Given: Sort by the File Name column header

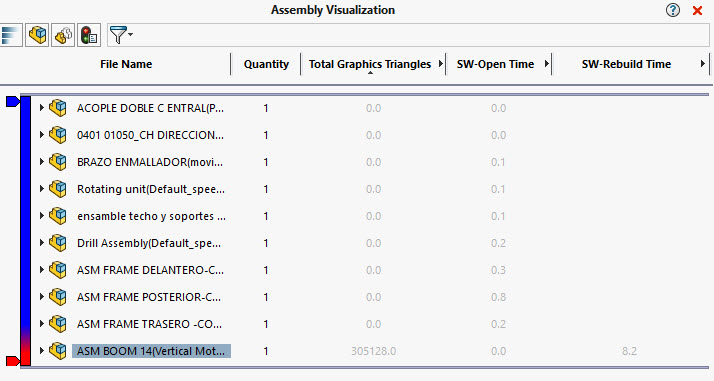Looking at the screenshot, I should (126, 64).
